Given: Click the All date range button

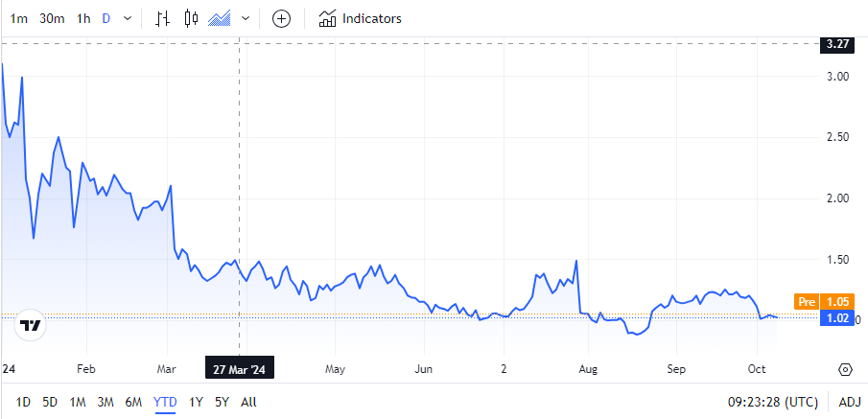Looking at the screenshot, I should [x=248, y=403].
